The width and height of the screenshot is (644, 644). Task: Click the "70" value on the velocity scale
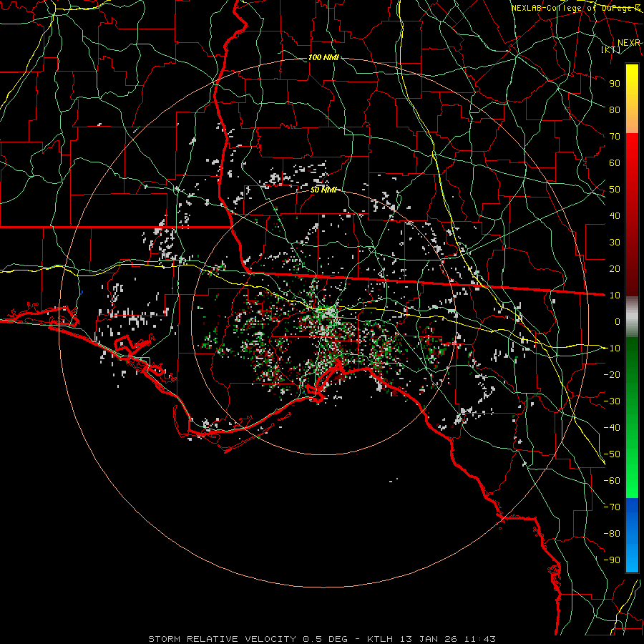point(615,137)
